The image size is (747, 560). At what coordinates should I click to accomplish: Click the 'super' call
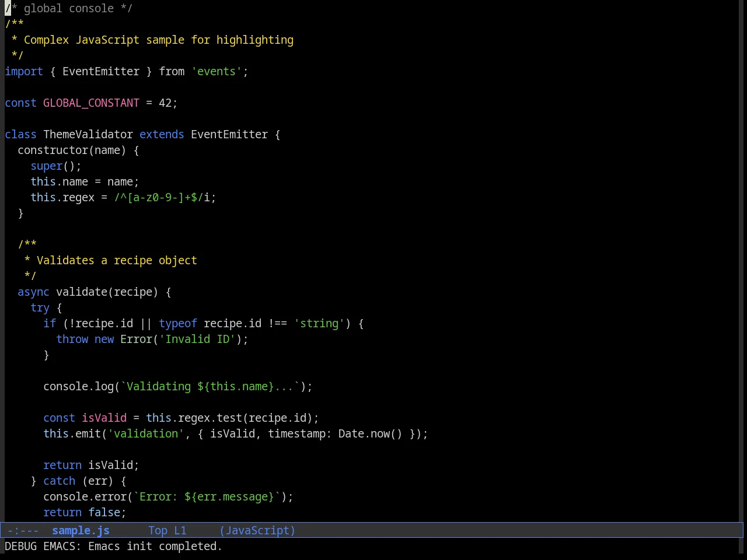[46, 166]
